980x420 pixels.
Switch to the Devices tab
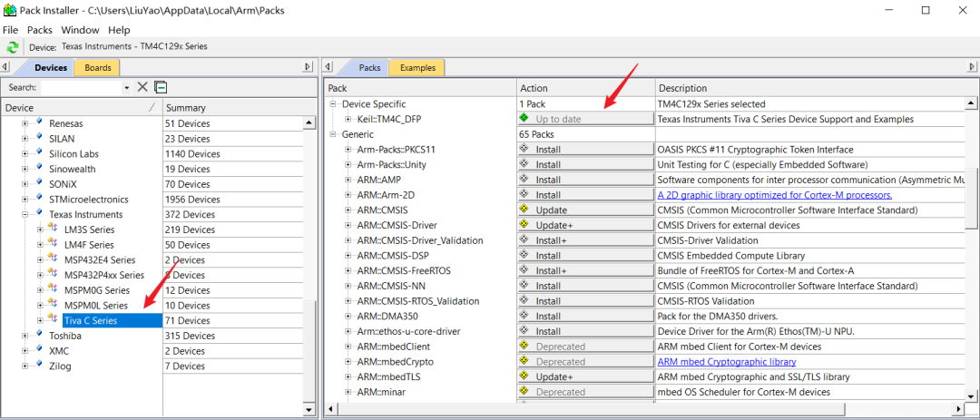tap(50, 67)
